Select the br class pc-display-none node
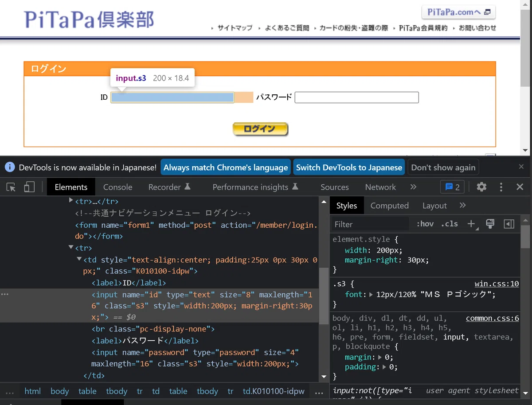The width and height of the screenshot is (532, 405). (x=153, y=329)
